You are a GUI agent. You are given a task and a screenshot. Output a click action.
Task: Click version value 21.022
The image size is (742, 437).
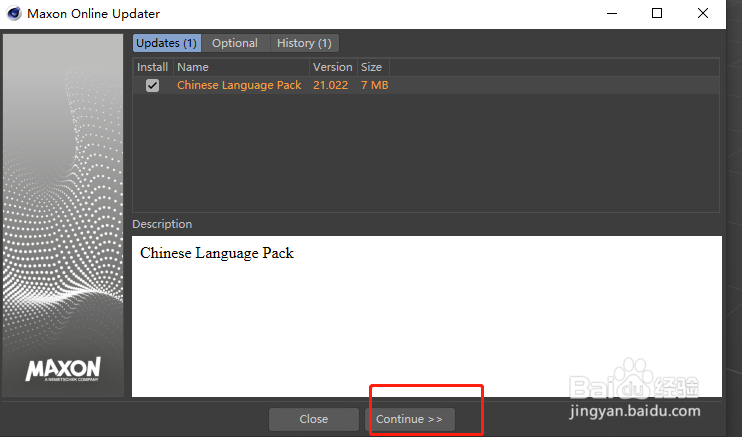pyautogui.click(x=330, y=85)
